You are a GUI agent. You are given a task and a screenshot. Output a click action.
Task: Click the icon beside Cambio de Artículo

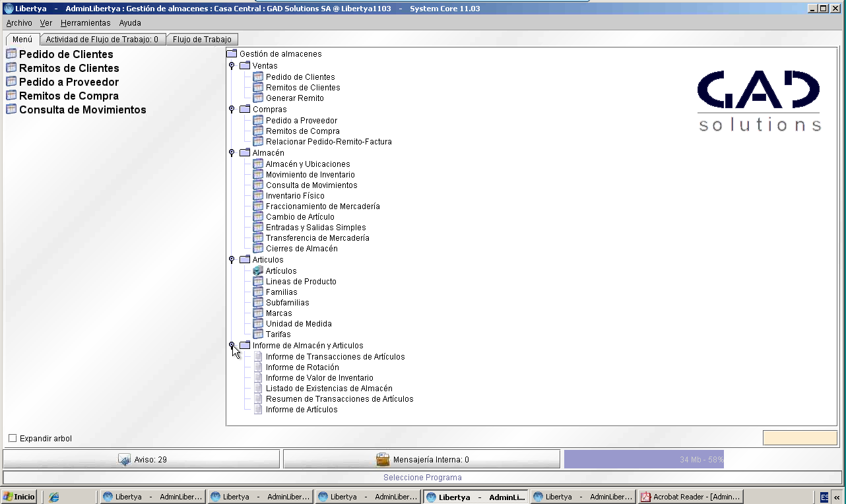(258, 217)
